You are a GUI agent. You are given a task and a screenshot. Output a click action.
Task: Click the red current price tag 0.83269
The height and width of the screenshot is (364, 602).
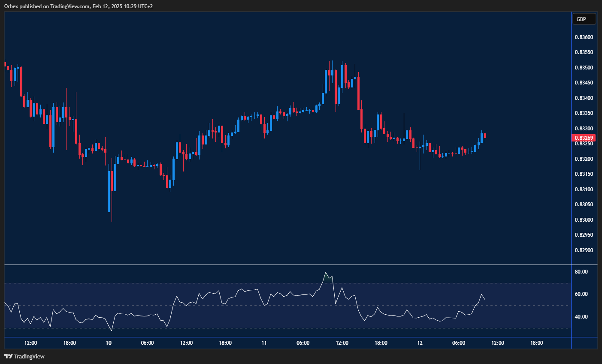pyautogui.click(x=584, y=138)
